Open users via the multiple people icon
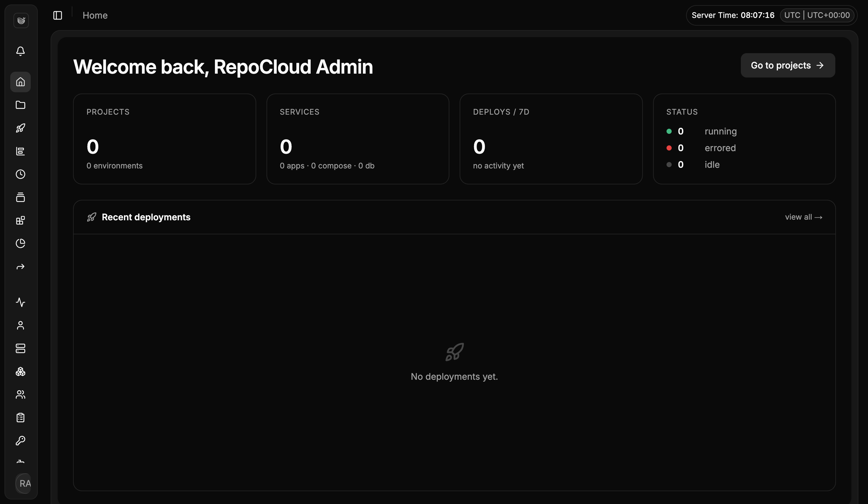 click(20, 394)
